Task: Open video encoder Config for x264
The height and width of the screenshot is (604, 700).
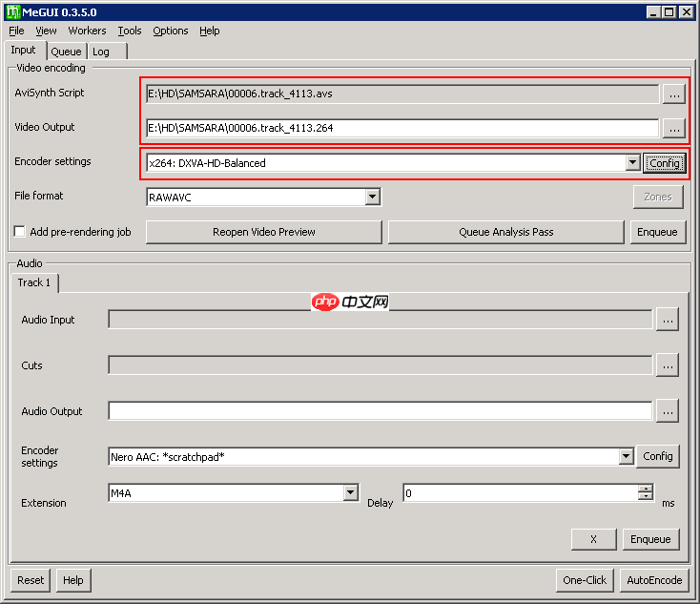Action: [x=664, y=163]
